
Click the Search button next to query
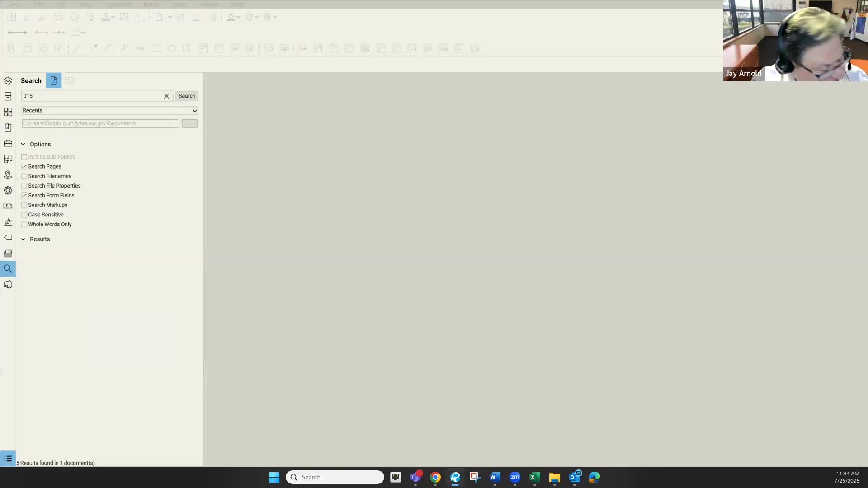187,96
